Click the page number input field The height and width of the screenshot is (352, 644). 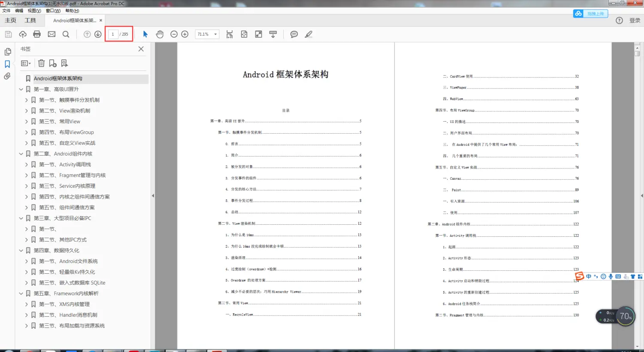pyautogui.click(x=113, y=34)
